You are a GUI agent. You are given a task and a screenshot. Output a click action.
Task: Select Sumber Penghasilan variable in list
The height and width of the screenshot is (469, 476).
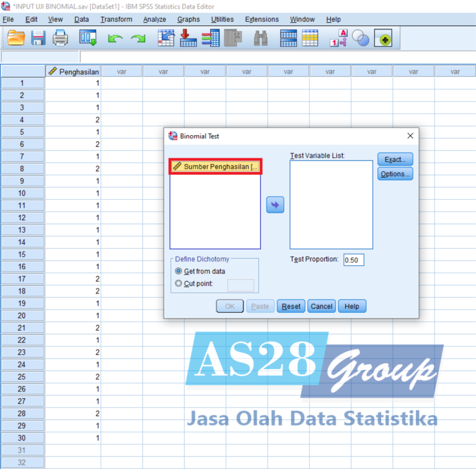215,166
